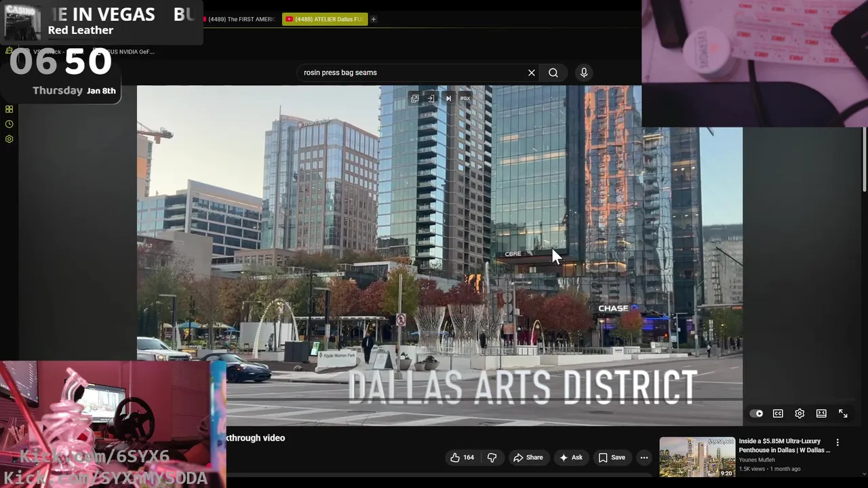Image resolution: width=868 pixels, height=488 pixels.
Task: Switch the player to theater mode
Action: click(821, 413)
